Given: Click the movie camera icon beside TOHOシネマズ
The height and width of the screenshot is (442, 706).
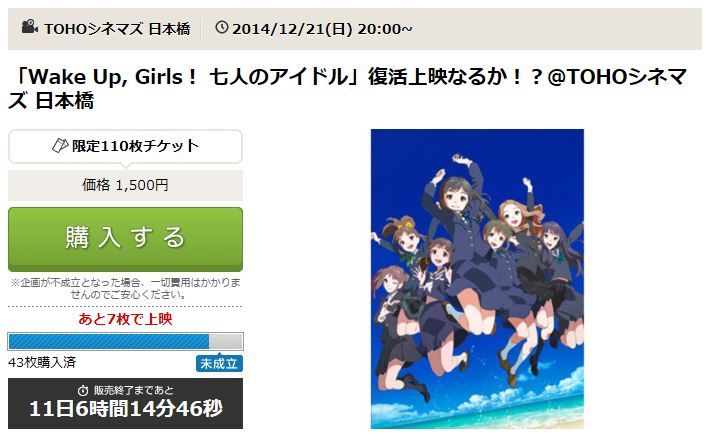Looking at the screenshot, I should pos(30,27).
